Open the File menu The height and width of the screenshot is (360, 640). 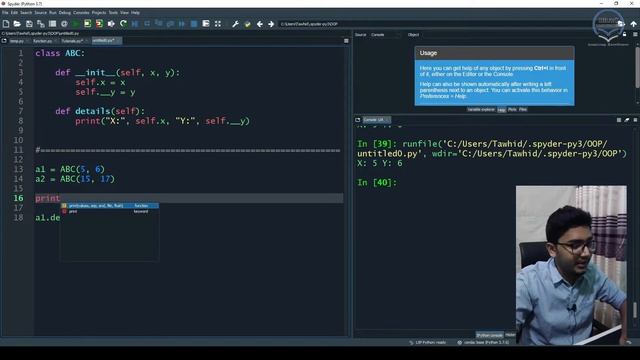[5, 13]
